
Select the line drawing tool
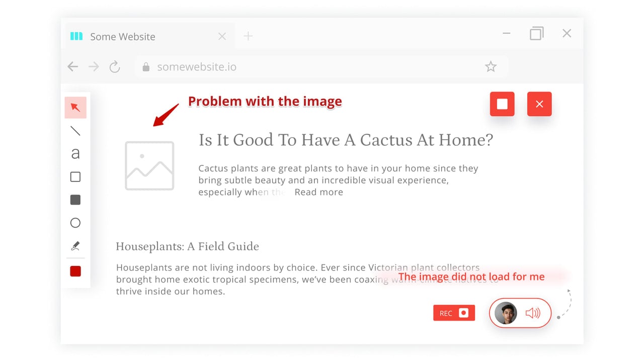[75, 131]
